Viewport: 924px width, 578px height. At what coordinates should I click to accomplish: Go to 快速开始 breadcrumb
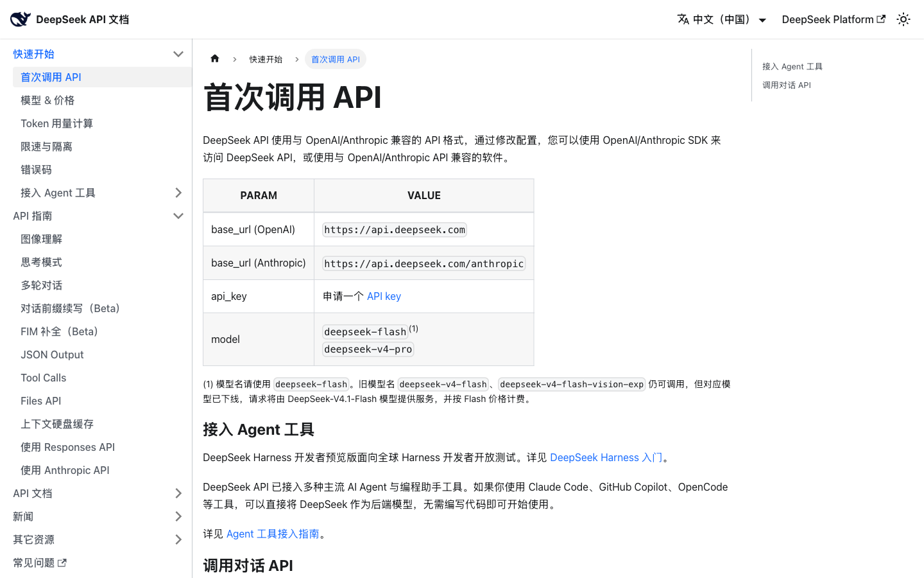266,59
